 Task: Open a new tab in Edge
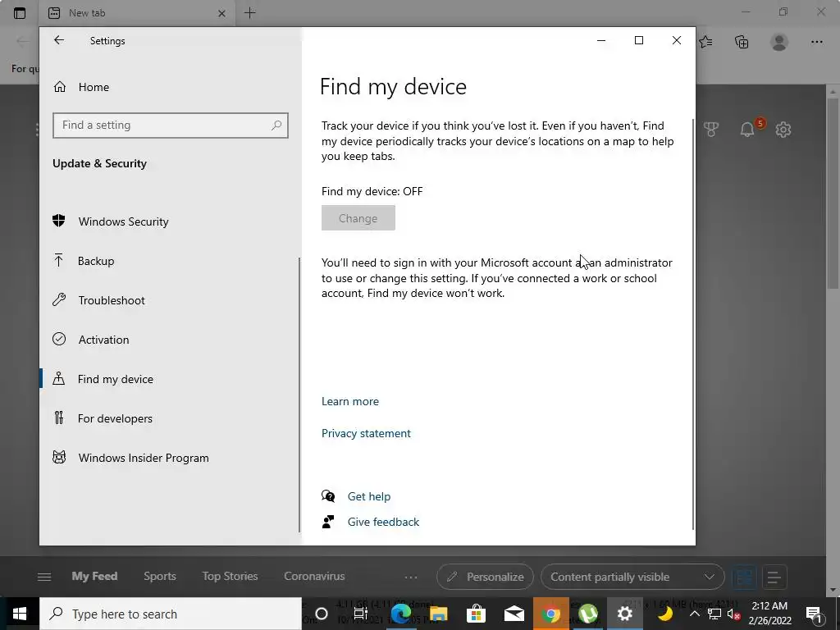249,13
